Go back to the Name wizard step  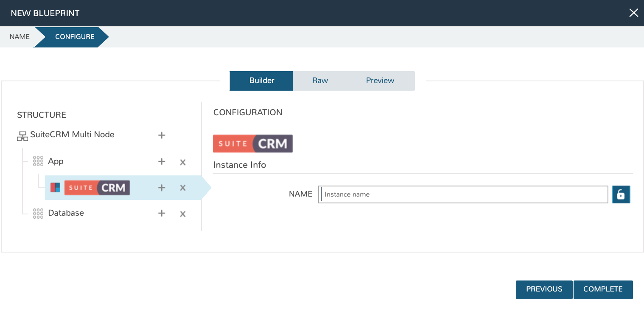point(20,37)
